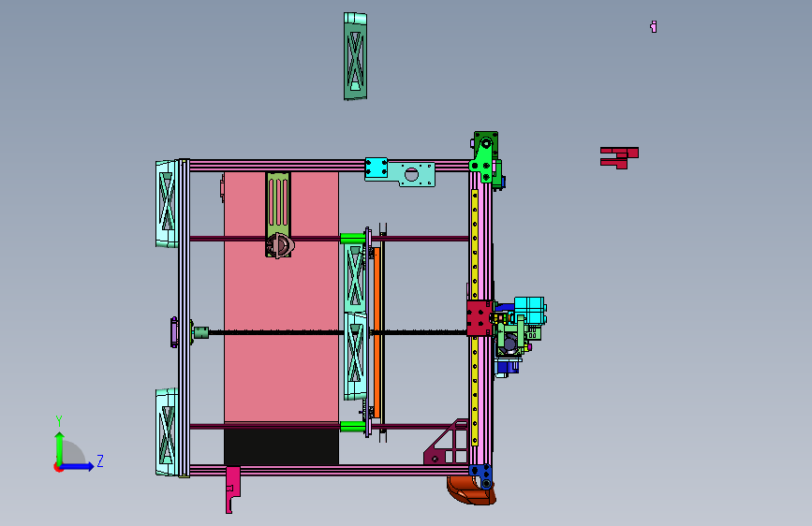Select the lower bright green bushing on the rod
The width and height of the screenshot is (812, 526).
pyautogui.click(x=353, y=426)
